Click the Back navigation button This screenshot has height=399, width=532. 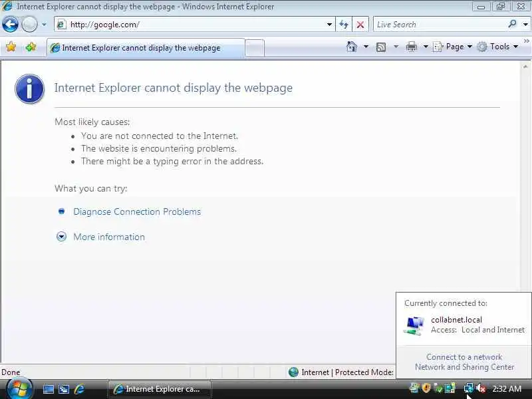(10, 25)
